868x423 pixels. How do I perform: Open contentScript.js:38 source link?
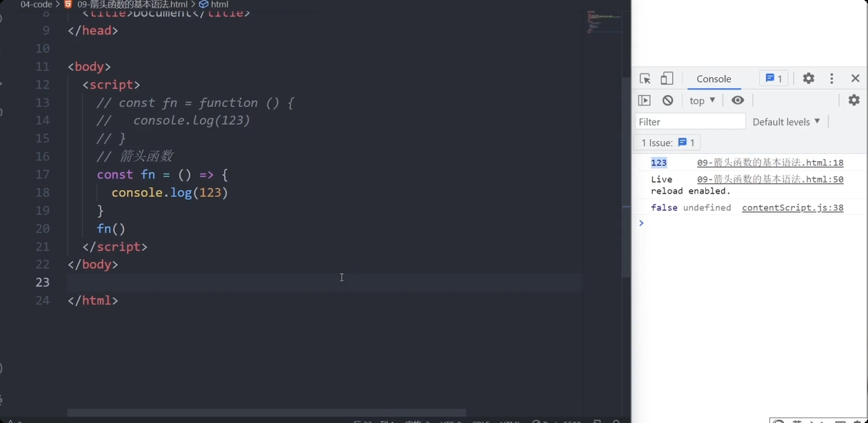[x=793, y=207]
